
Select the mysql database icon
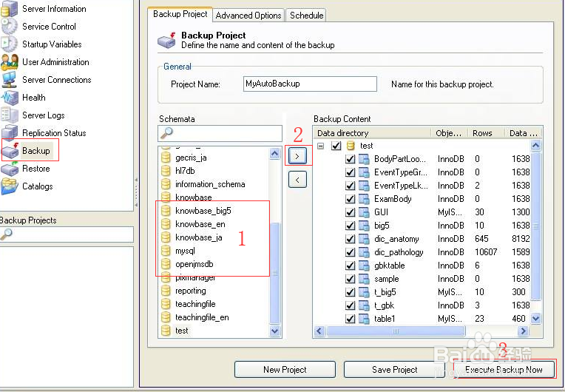166,251
